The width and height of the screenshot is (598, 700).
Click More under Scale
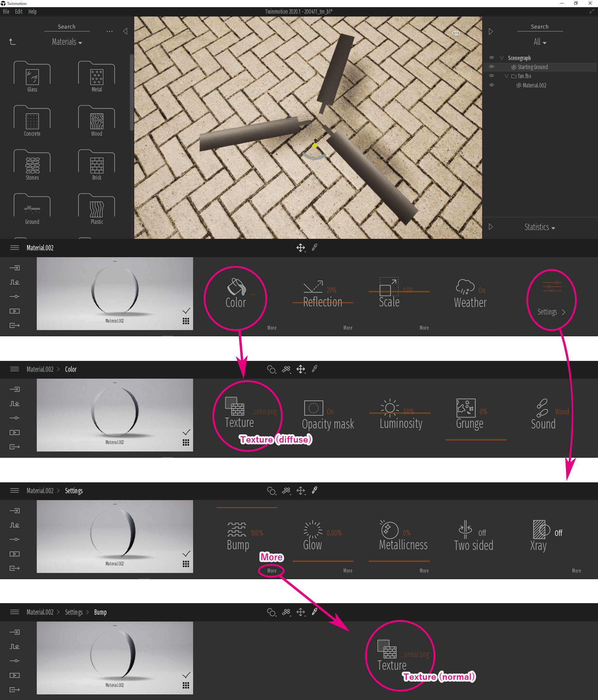[424, 328]
